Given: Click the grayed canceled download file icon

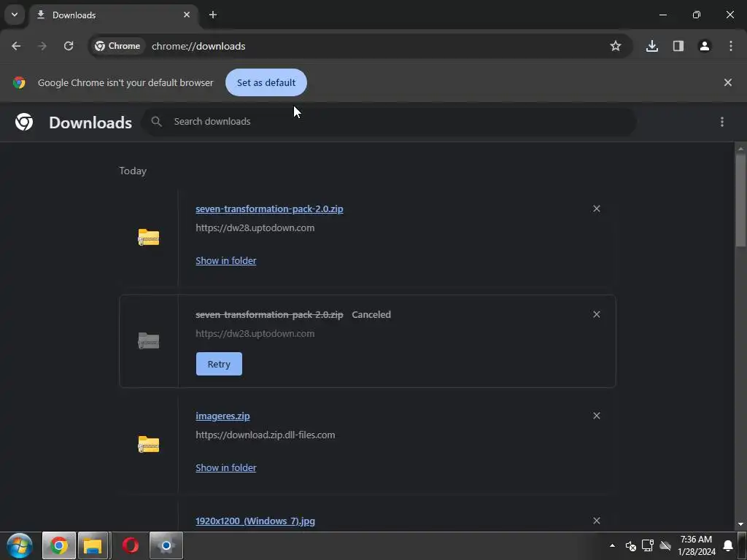Looking at the screenshot, I should [149, 341].
